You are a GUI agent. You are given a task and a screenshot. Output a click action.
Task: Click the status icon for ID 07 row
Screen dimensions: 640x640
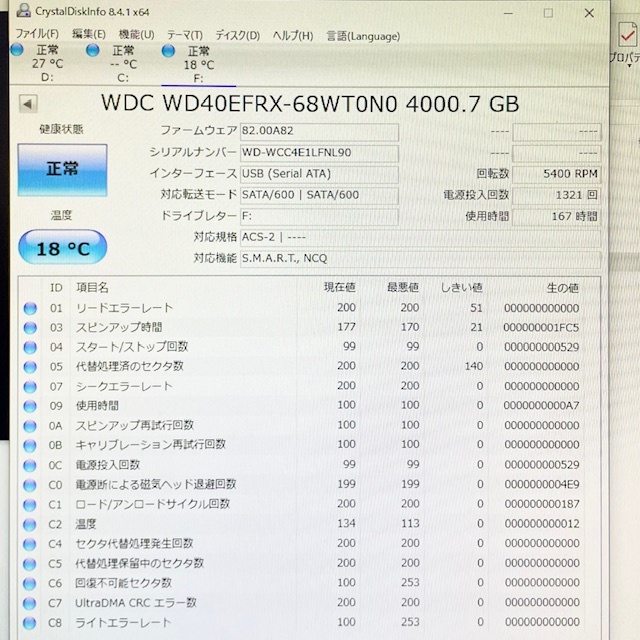(x=30, y=387)
